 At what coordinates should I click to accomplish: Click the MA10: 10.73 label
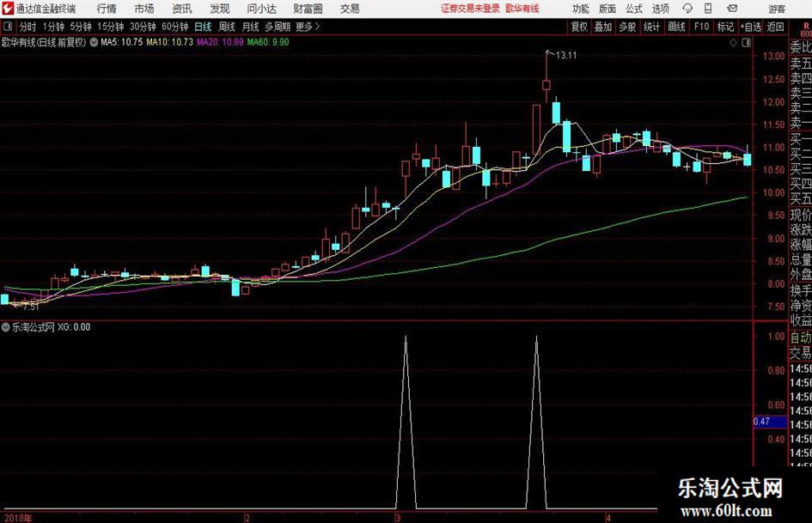[170, 42]
